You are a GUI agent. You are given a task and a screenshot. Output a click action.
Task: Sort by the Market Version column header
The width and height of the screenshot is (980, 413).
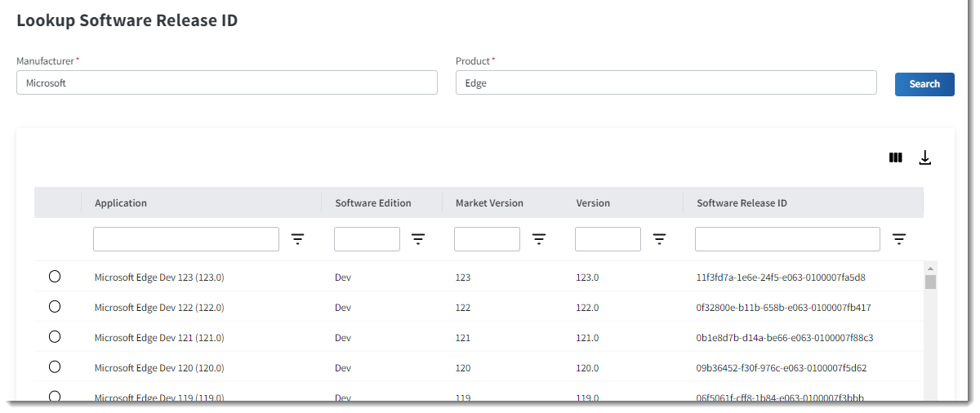point(489,203)
